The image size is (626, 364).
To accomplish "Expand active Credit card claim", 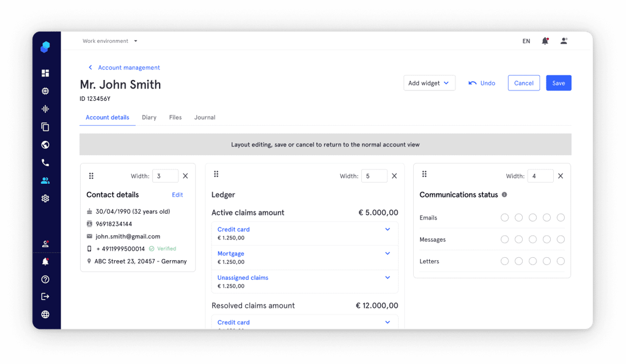I will click(387, 229).
